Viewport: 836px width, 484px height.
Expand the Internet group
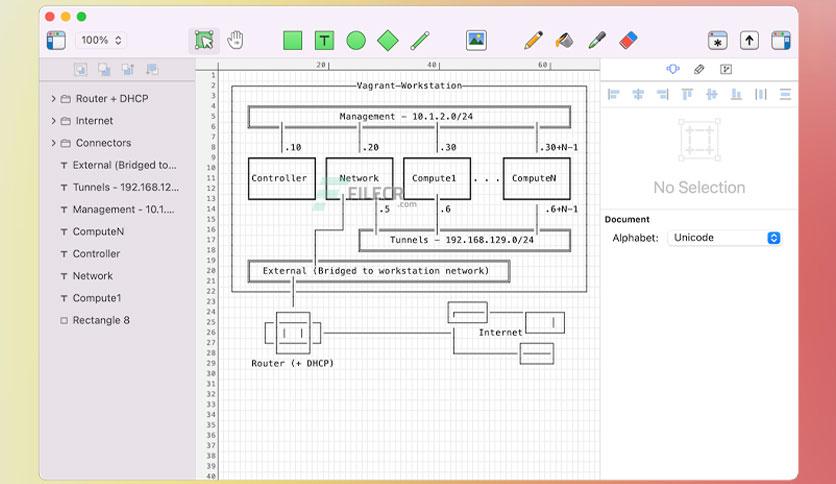point(53,121)
